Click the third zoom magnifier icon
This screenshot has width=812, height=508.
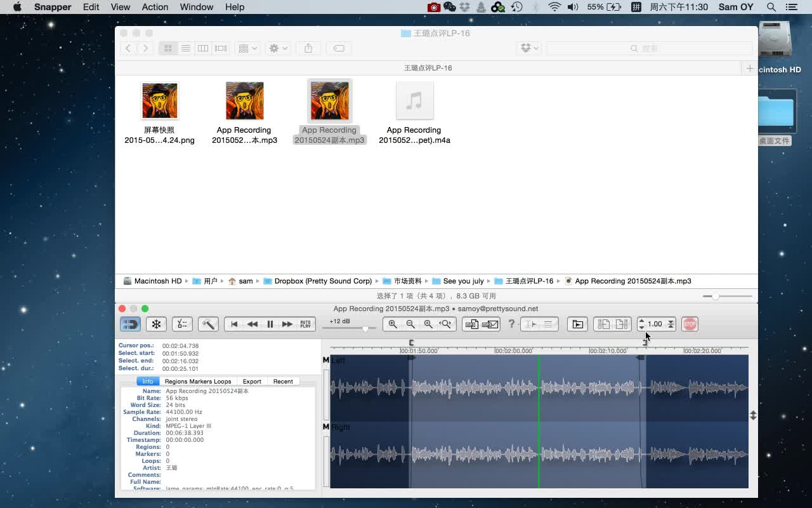pos(428,324)
